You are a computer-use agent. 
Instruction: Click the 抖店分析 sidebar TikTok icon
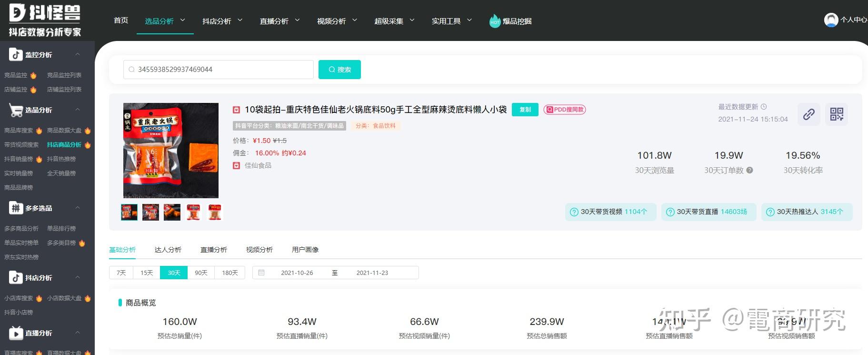coord(16,277)
